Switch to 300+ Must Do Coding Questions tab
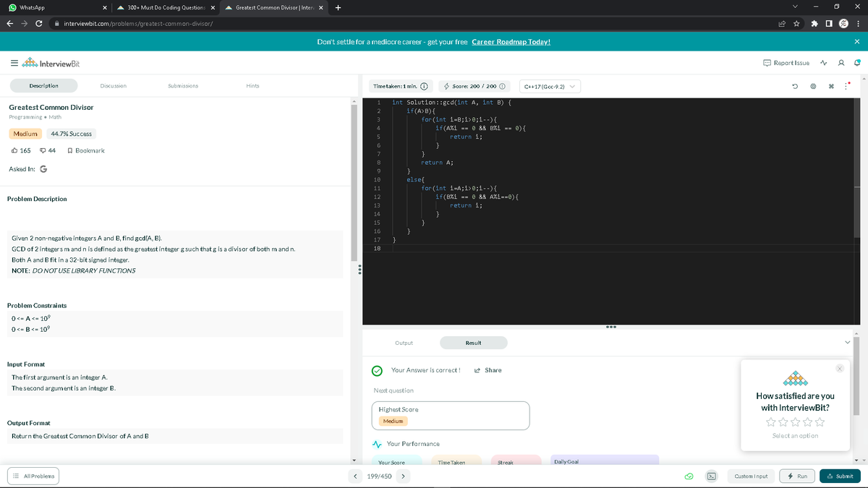Screen dimensions: 868x488 pos(165,8)
